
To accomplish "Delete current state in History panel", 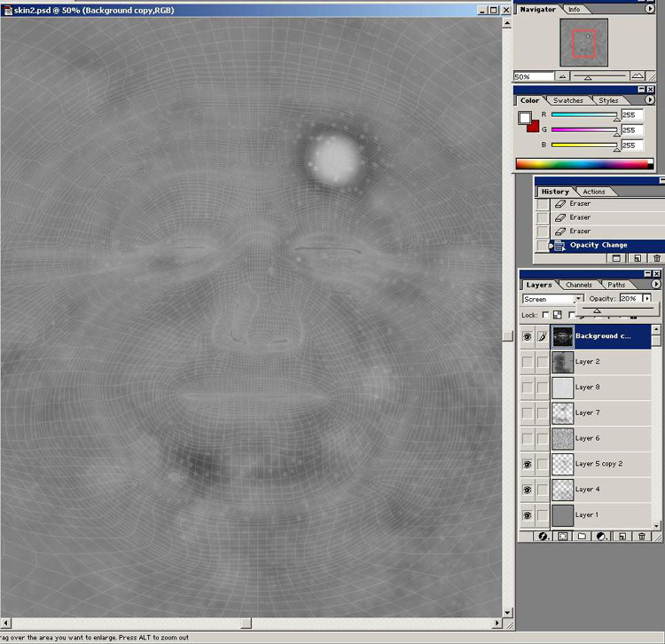I will pyautogui.click(x=656, y=258).
